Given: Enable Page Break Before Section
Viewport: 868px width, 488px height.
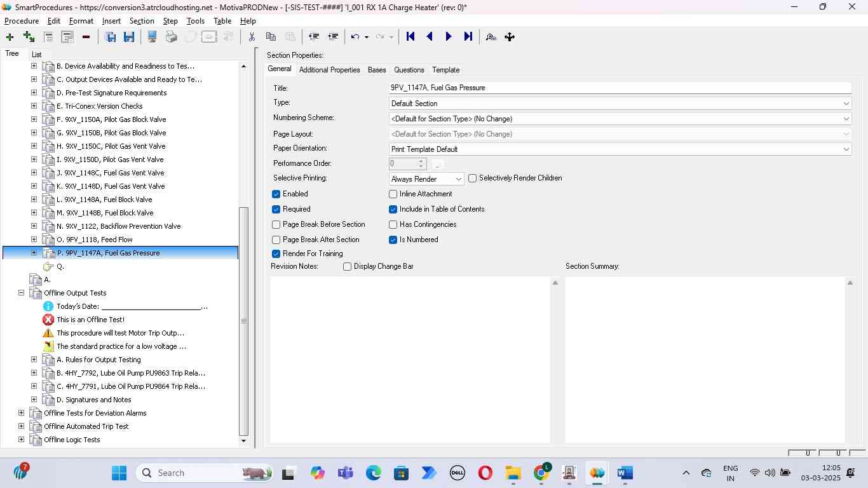Looking at the screenshot, I should [276, 224].
